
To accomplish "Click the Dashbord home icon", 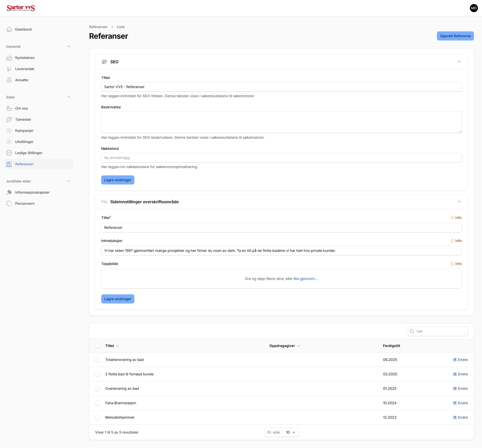I will 9,29.
